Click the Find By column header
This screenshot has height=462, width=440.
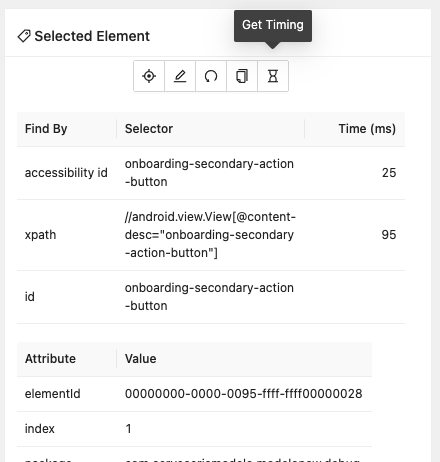(x=46, y=129)
